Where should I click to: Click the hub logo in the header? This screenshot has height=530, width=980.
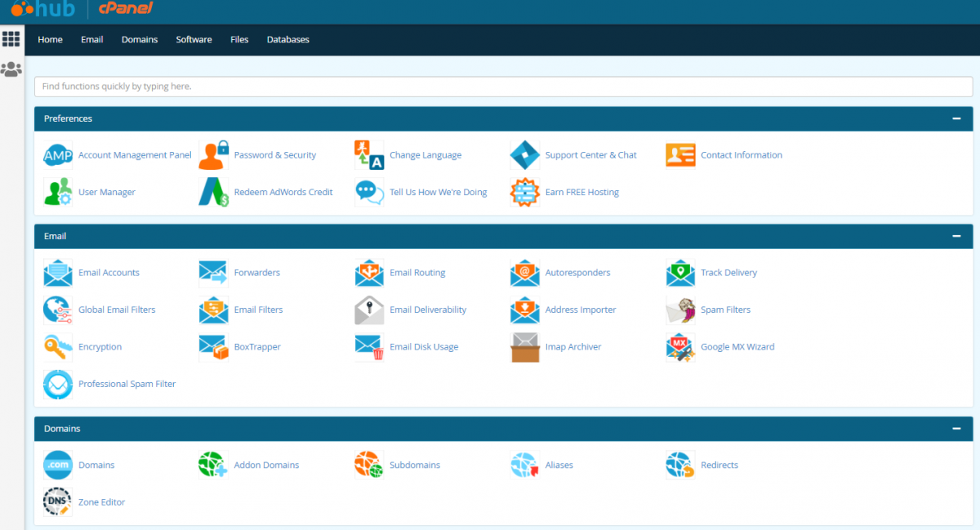click(x=42, y=10)
